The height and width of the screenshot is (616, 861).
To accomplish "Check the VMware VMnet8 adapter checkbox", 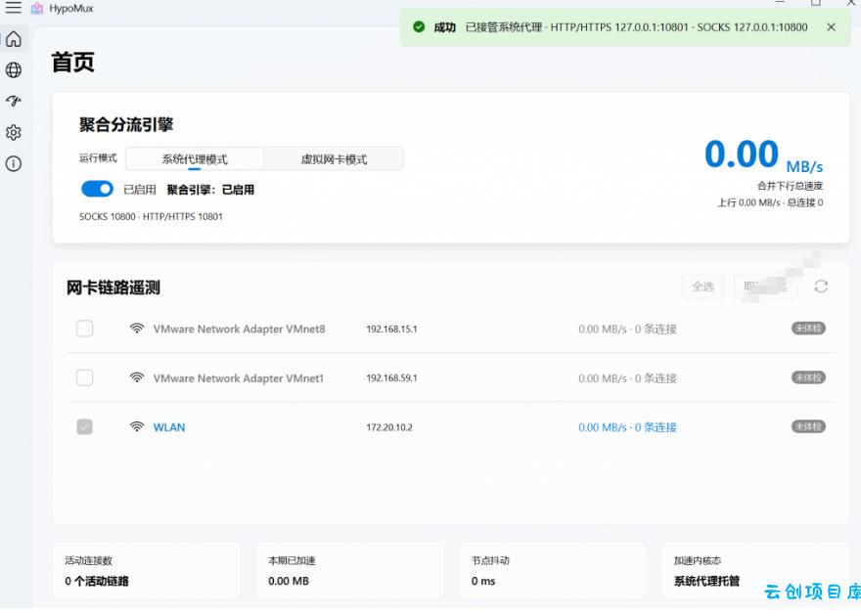I will [x=84, y=329].
